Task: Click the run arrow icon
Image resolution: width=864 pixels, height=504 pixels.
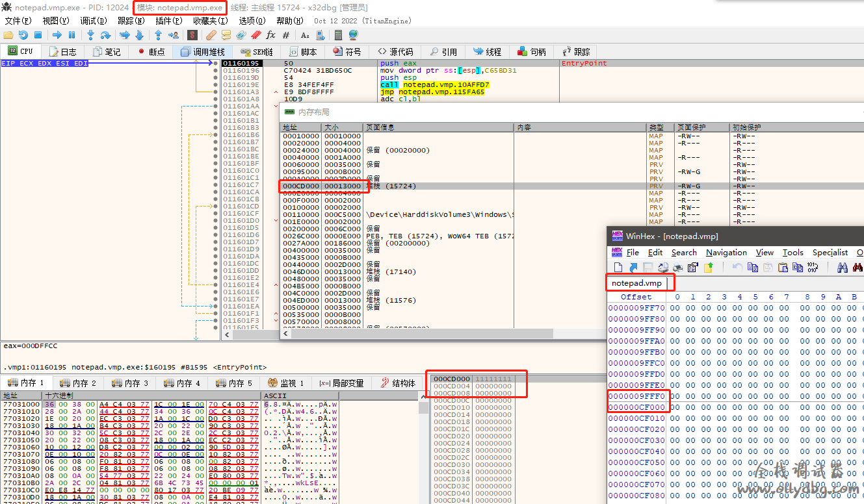Action: 57,35
